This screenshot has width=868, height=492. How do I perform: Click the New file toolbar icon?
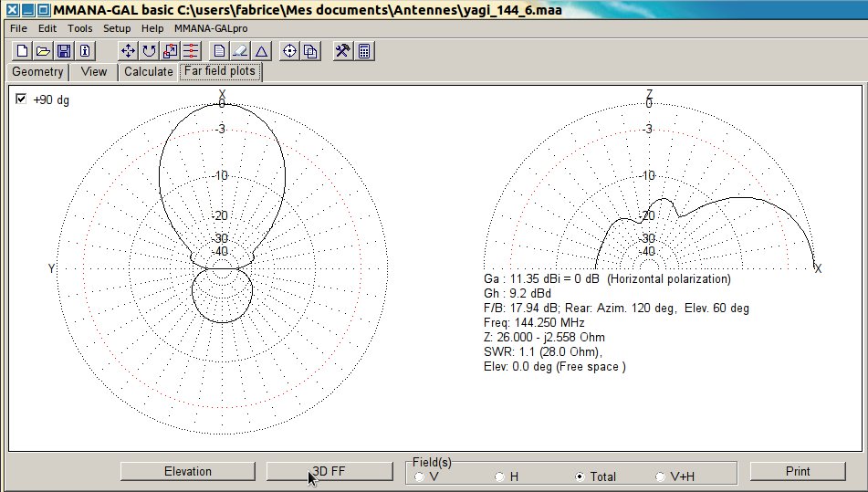22,51
